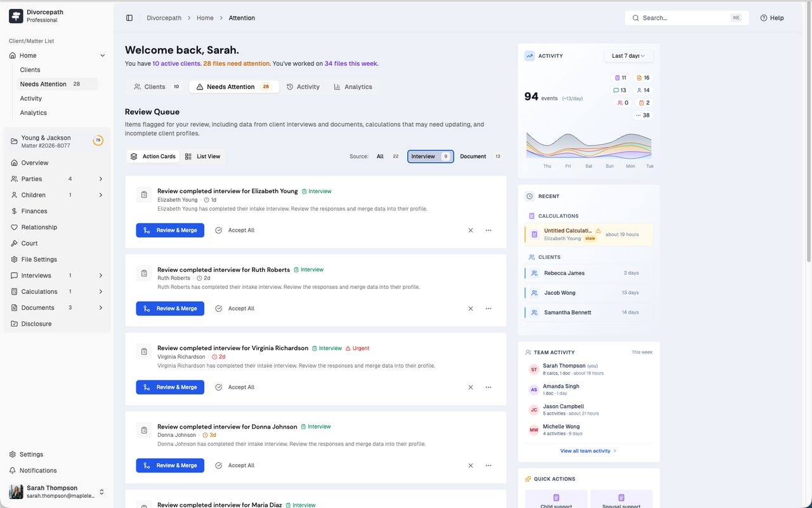Click the Finances dollar icon in sidebar
This screenshot has width=812, height=508.
click(x=15, y=211)
